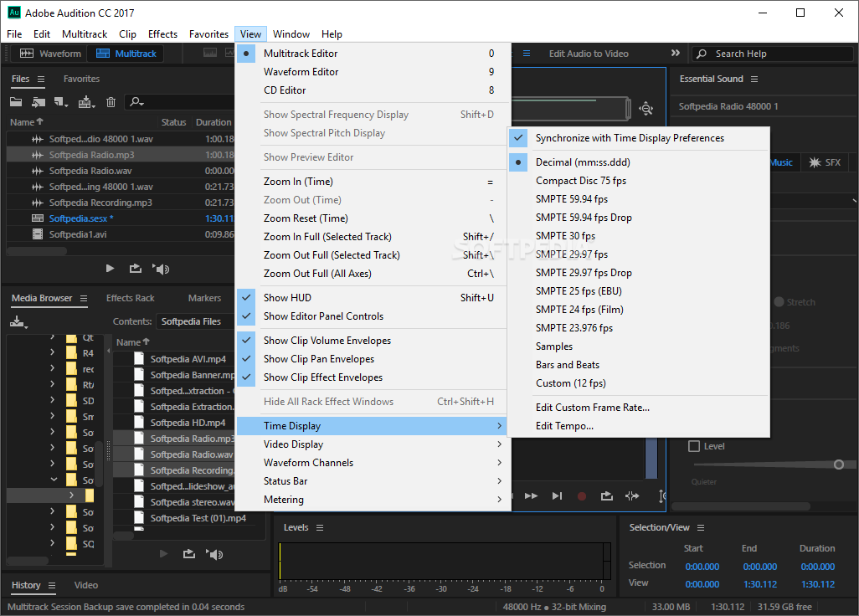The width and height of the screenshot is (859, 616).
Task: Toggle loop icon in Media Browser preview
Action: pyautogui.click(x=189, y=554)
